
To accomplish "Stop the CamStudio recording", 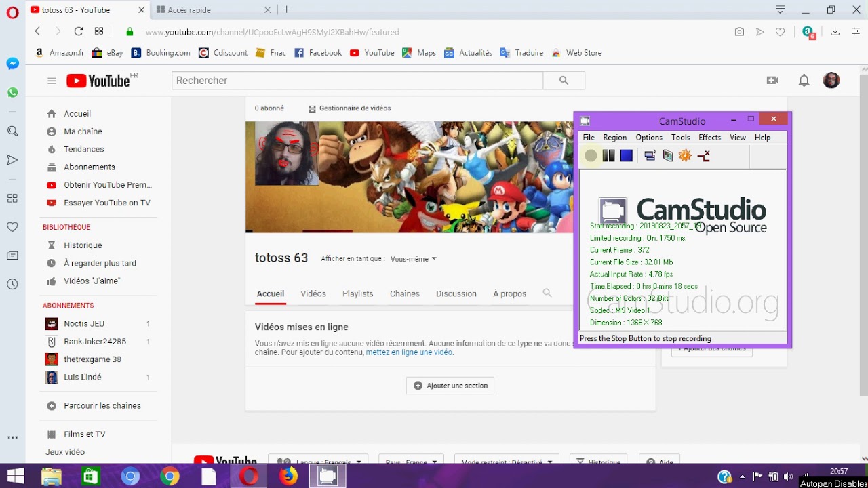I will click(x=627, y=156).
